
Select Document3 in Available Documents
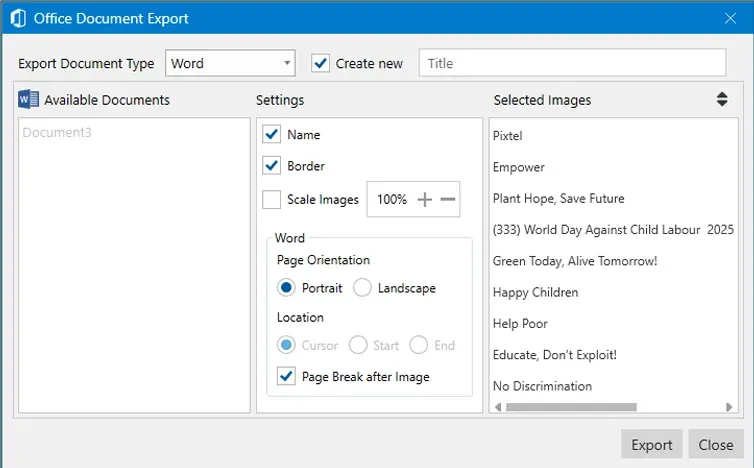coord(57,132)
